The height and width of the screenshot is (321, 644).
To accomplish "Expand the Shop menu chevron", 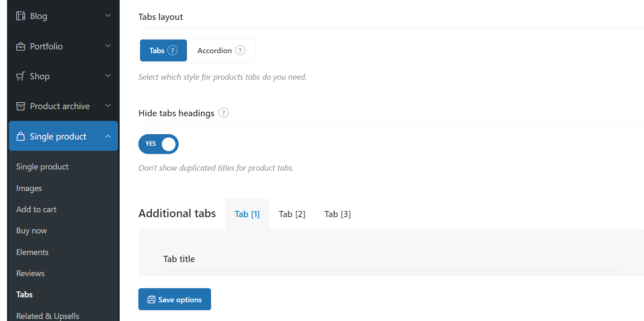I will click(x=108, y=76).
